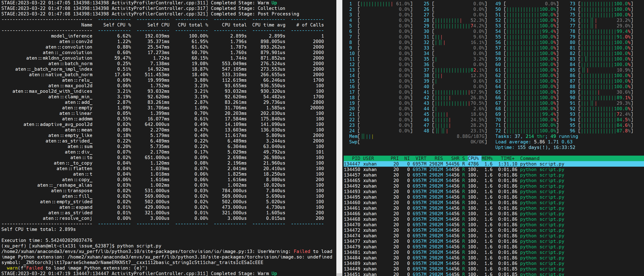This screenshot has width=644, height=276.
Task: Click the Command column header
Action: pos(530,158)
